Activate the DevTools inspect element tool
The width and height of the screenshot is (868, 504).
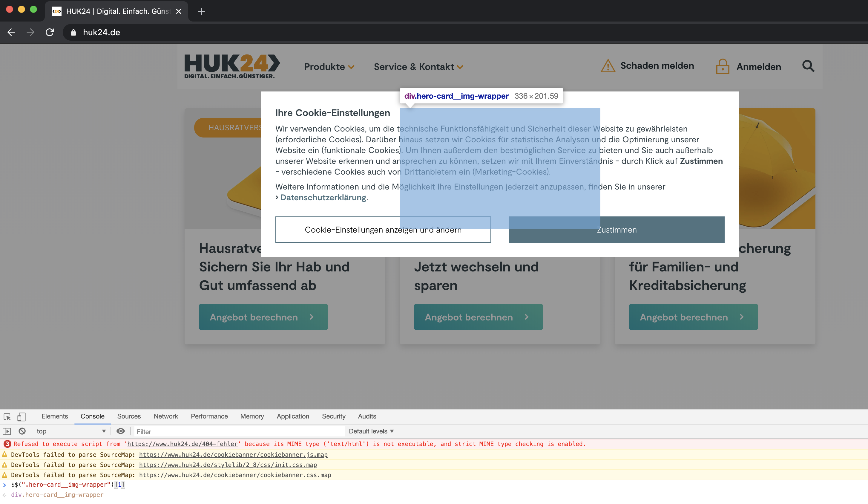(7, 417)
